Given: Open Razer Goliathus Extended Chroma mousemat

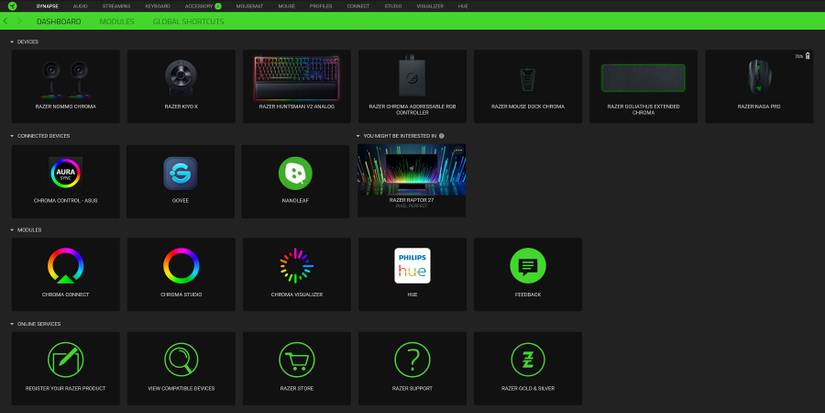Looking at the screenshot, I should click(643, 86).
